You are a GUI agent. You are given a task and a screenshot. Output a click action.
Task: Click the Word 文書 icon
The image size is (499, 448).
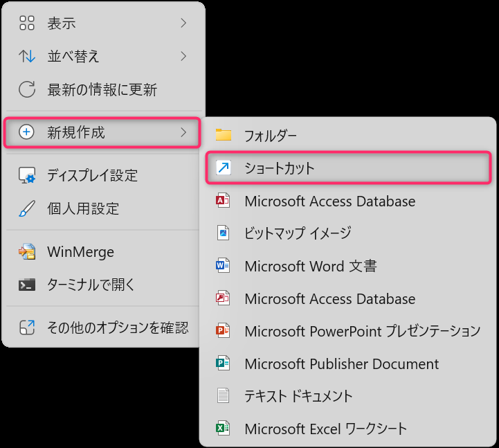[223, 265]
